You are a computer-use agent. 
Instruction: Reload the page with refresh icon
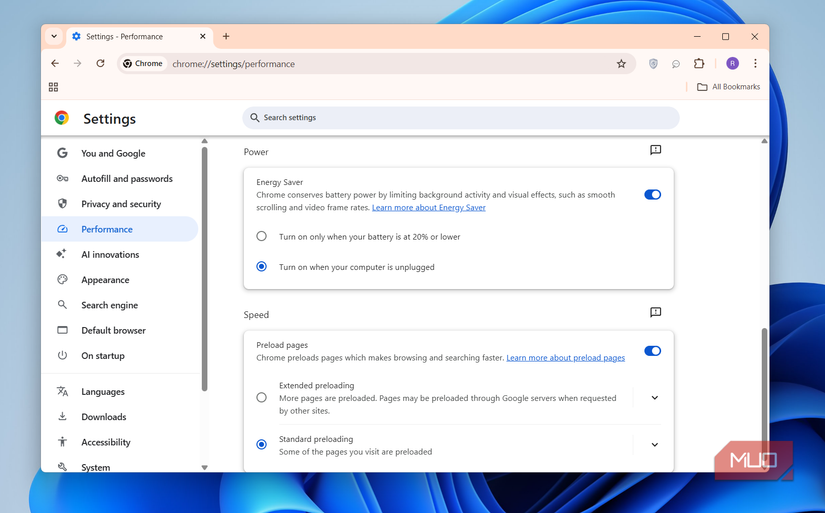(100, 64)
